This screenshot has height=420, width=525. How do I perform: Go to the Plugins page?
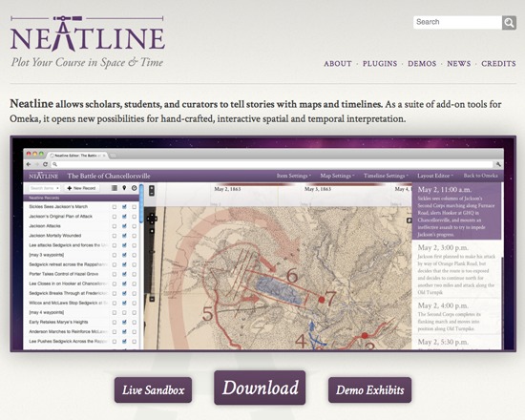(x=380, y=64)
